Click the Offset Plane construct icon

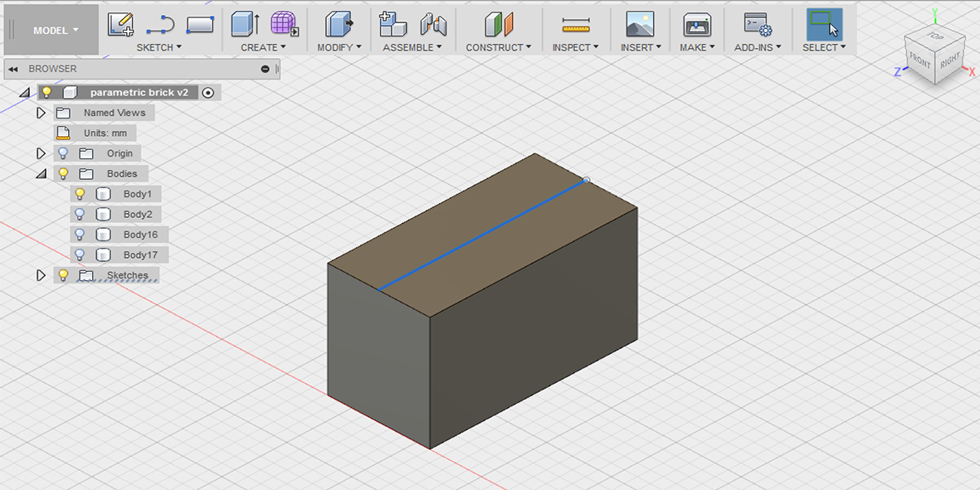(498, 24)
